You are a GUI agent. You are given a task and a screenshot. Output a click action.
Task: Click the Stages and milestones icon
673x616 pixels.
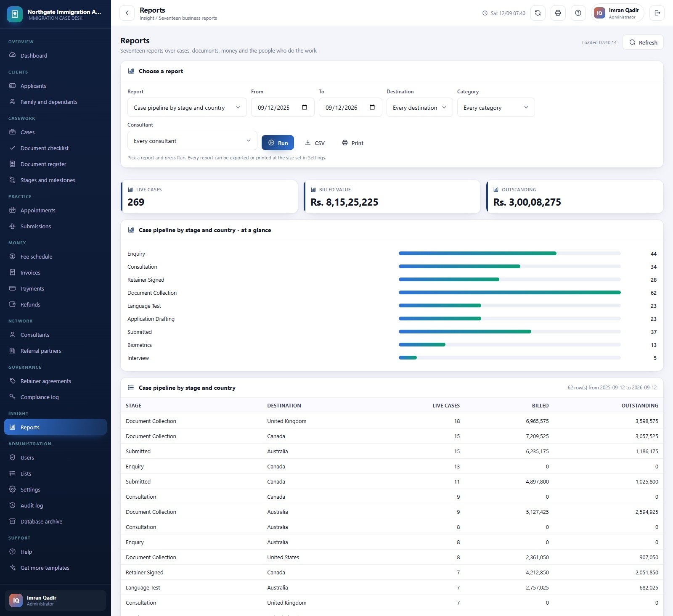click(x=13, y=180)
